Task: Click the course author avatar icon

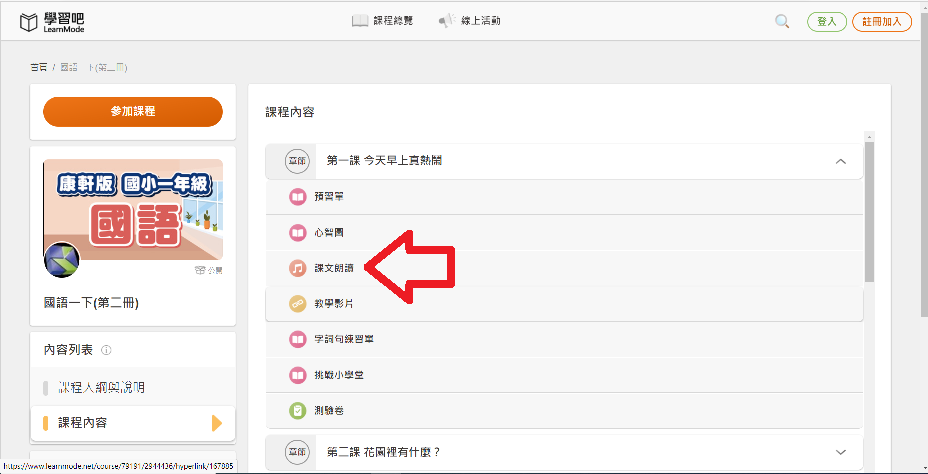Action: [x=62, y=259]
